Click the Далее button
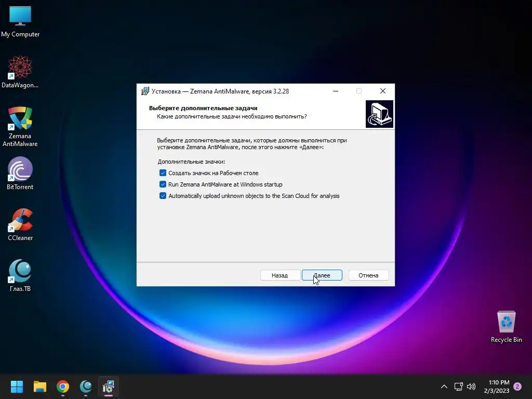532x399 pixels. (x=322, y=275)
